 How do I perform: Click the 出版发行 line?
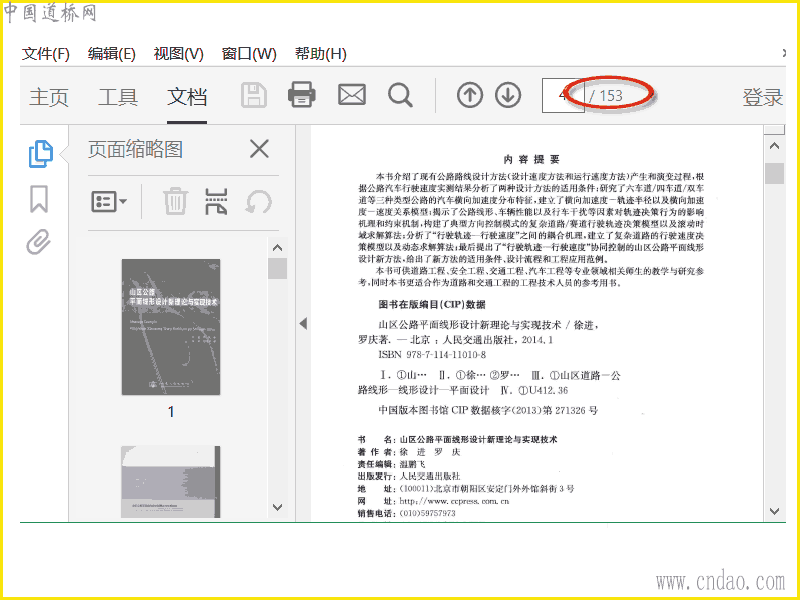click(x=409, y=476)
